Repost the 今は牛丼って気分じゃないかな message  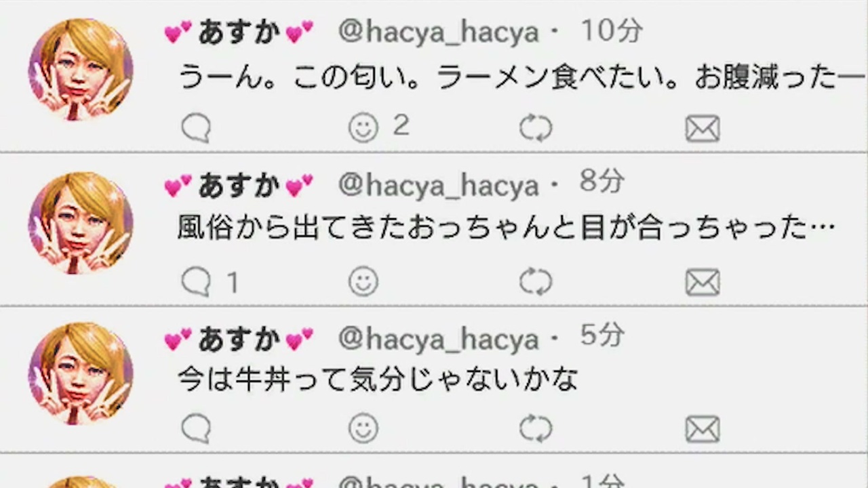(x=536, y=428)
